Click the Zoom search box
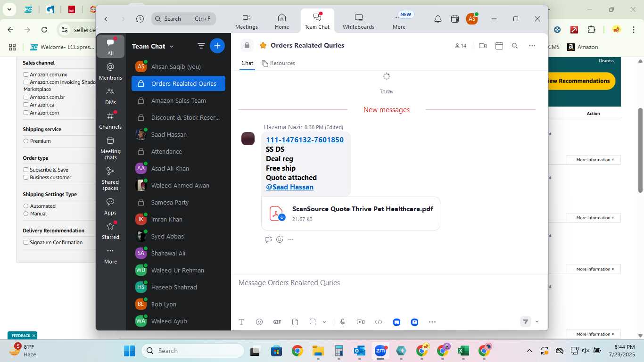This screenshot has width=644, height=362. 184,19
